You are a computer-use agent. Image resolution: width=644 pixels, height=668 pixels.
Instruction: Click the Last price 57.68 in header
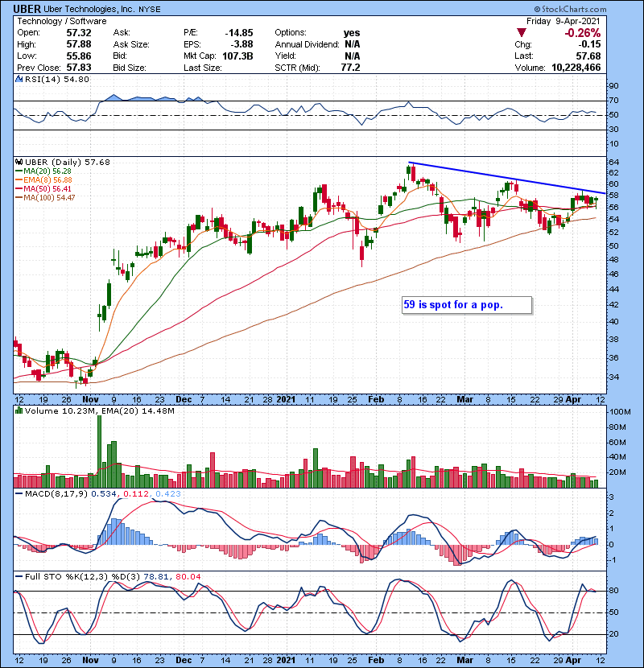coord(588,56)
